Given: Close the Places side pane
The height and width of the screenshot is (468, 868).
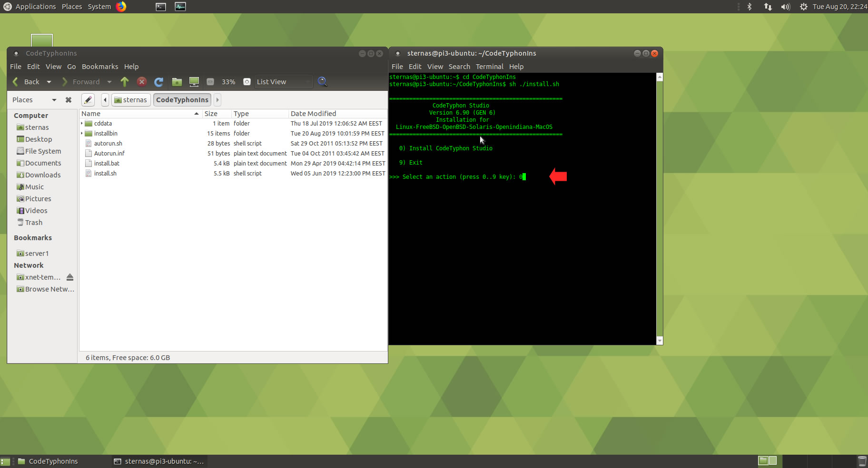Looking at the screenshot, I should 69,100.
